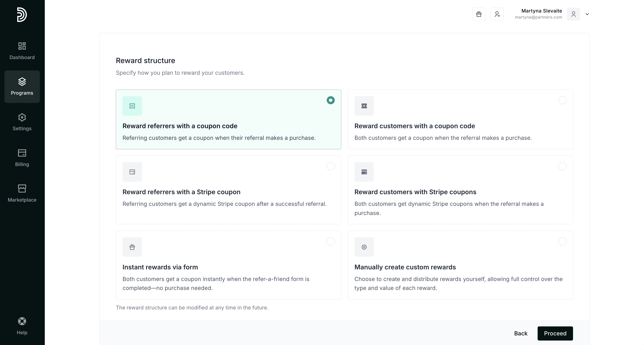Click the Proceed button
This screenshot has width=644, height=345.
[555, 333]
